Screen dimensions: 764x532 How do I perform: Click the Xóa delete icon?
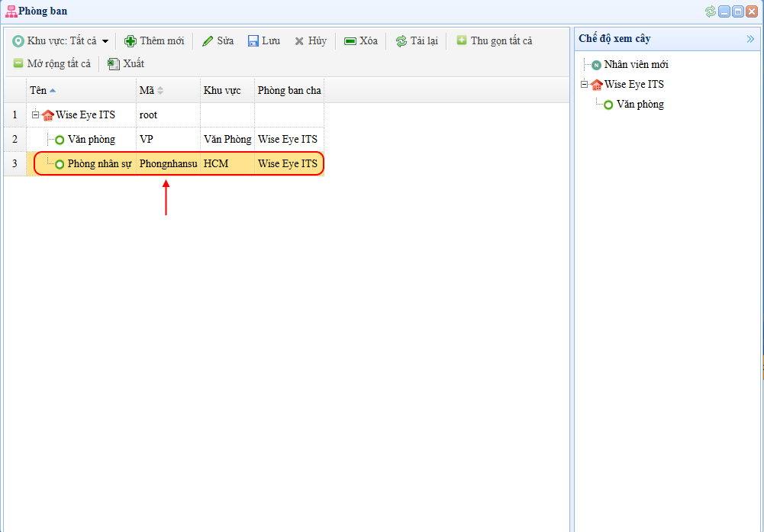(350, 41)
